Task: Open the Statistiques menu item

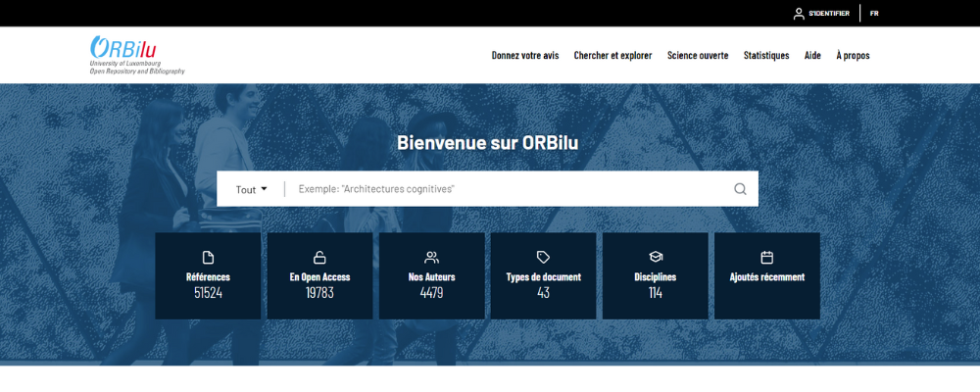Action: (766, 55)
